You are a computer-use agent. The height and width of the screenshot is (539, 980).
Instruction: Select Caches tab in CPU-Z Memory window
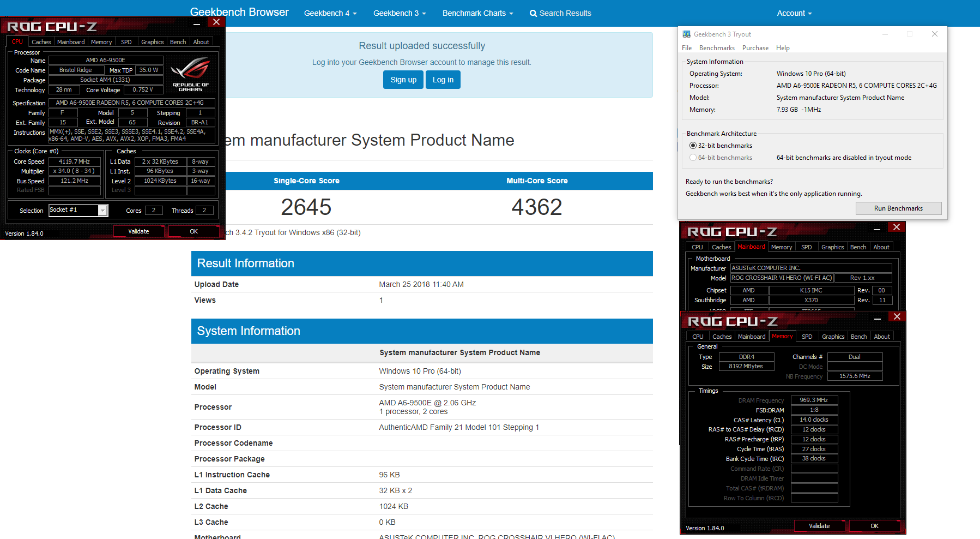pos(722,337)
